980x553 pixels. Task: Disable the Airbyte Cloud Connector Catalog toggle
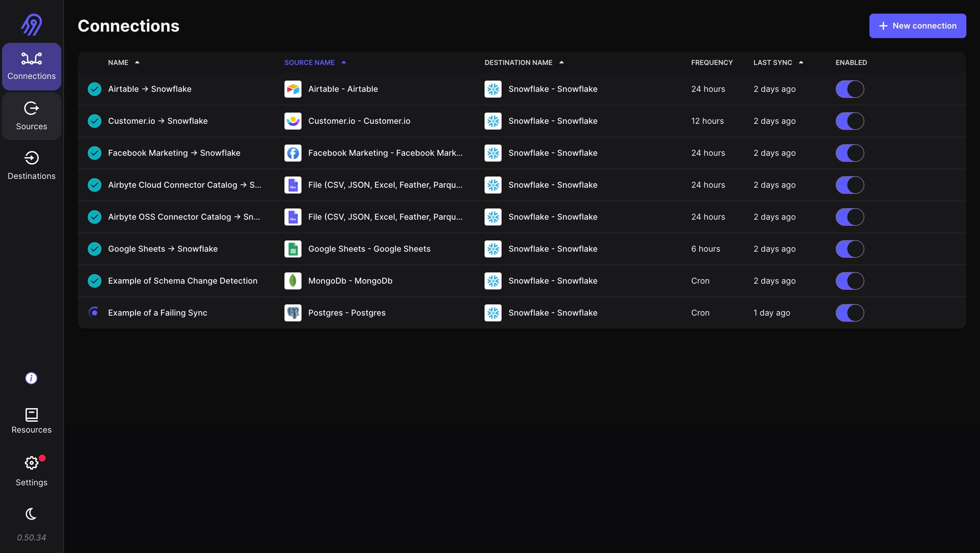tap(850, 185)
